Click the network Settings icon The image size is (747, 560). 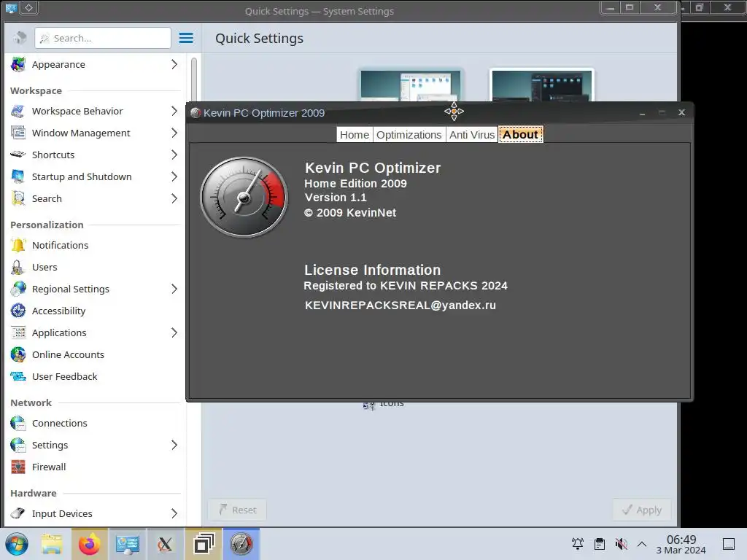(x=18, y=446)
